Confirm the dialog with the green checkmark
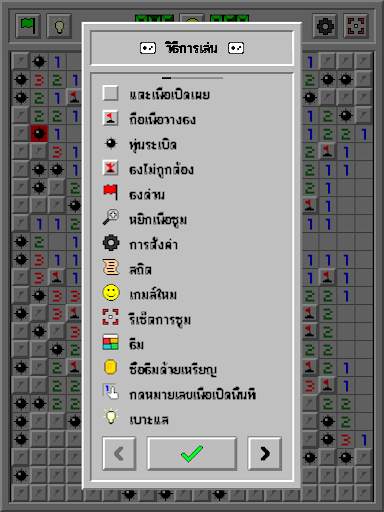Image resolution: width=384 pixels, height=512 pixels. click(x=192, y=453)
